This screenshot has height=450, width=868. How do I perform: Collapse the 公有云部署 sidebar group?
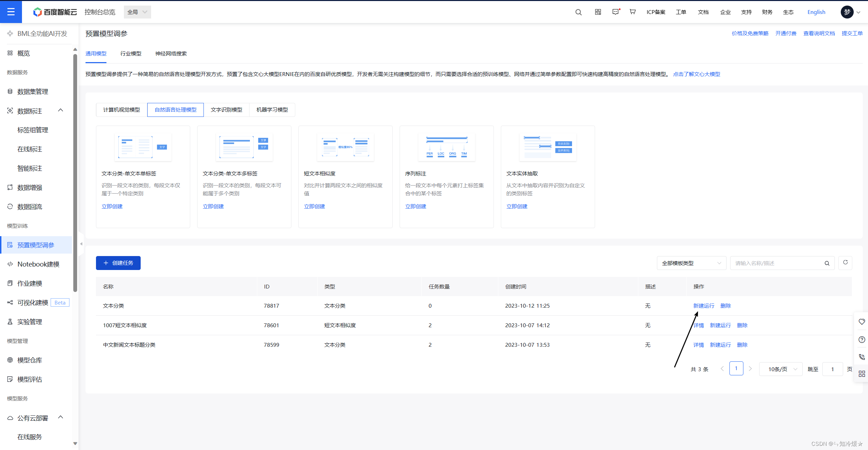click(x=60, y=417)
